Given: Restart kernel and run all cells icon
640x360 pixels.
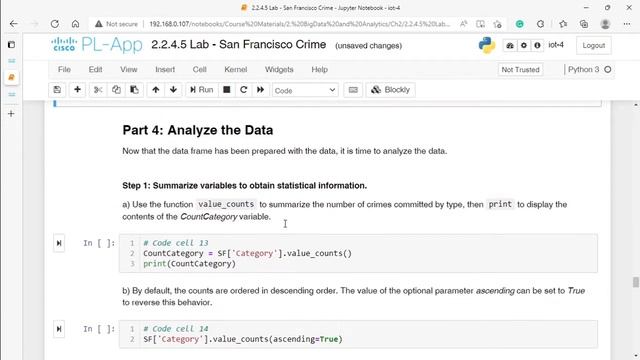Looking at the screenshot, I should [260, 90].
